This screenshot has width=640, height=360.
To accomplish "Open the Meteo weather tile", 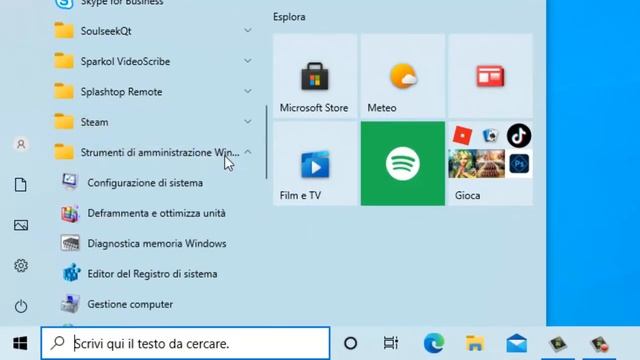I will coord(403,76).
